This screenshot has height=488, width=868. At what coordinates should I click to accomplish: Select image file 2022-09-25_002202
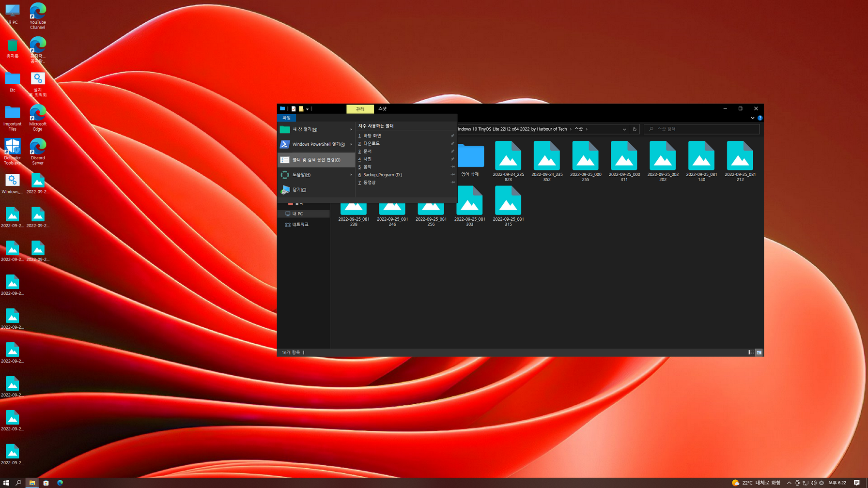(x=663, y=161)
